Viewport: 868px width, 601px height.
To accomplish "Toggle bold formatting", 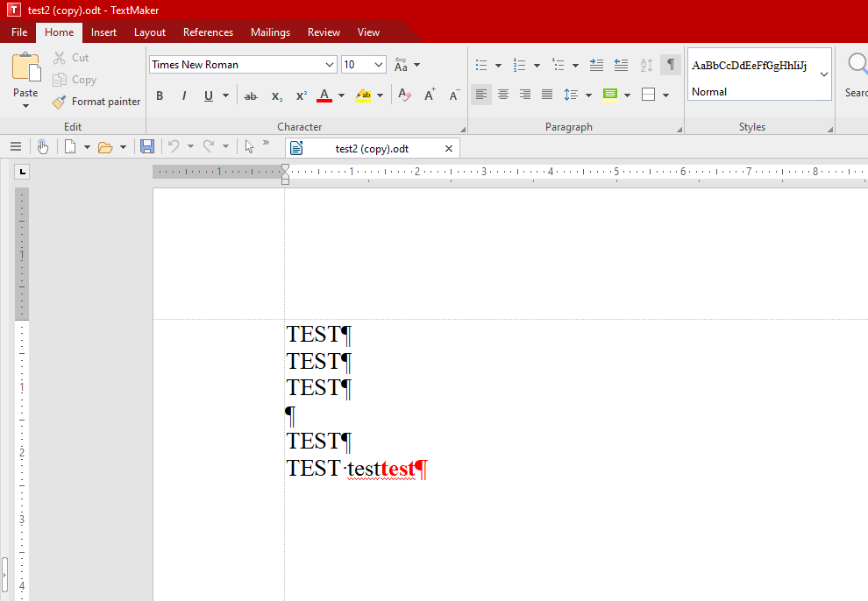I will pos(160,95).
